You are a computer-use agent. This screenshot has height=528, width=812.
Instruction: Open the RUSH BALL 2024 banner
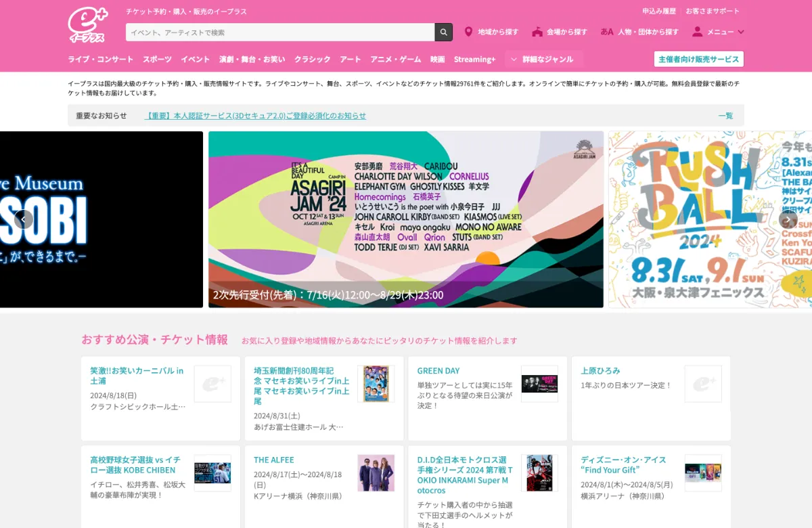(710, 219)
